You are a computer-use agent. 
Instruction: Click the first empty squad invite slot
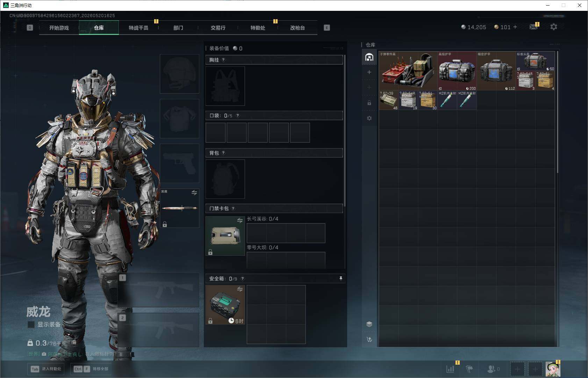tap(517, 369)
